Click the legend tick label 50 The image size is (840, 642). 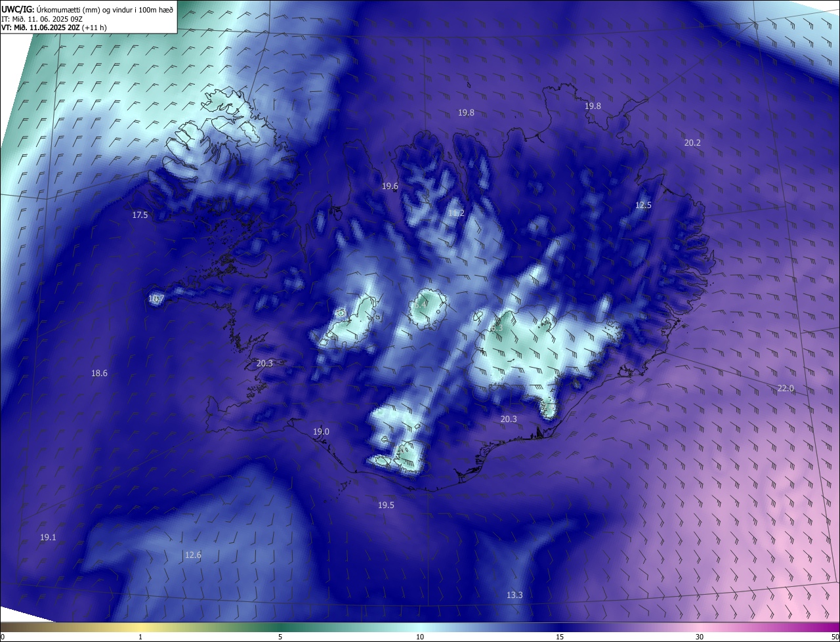click(x=835, y=637)
